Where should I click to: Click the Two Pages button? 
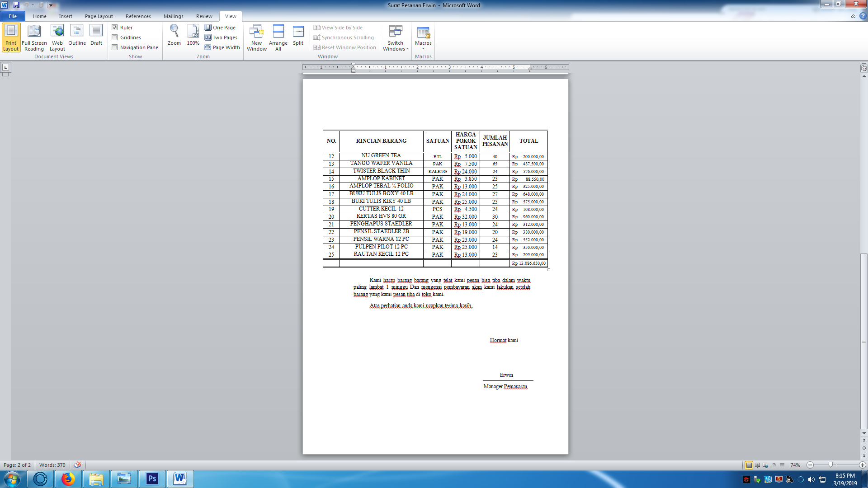pos(221,38)
